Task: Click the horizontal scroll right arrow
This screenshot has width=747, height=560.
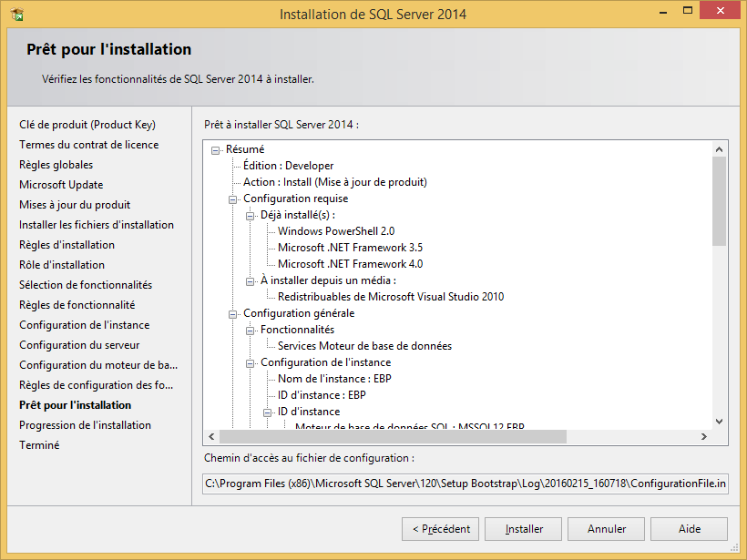Action: pyautogui.click(x=704, y=437)
